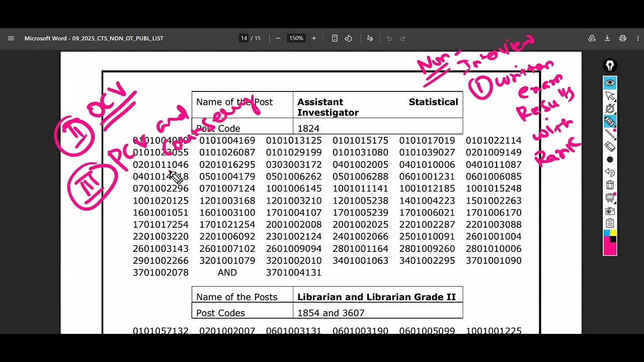Image resolution: width=644 pixels, height=362 pixels.
Task: Click the fit to page icon
Action: click(335, 38)
